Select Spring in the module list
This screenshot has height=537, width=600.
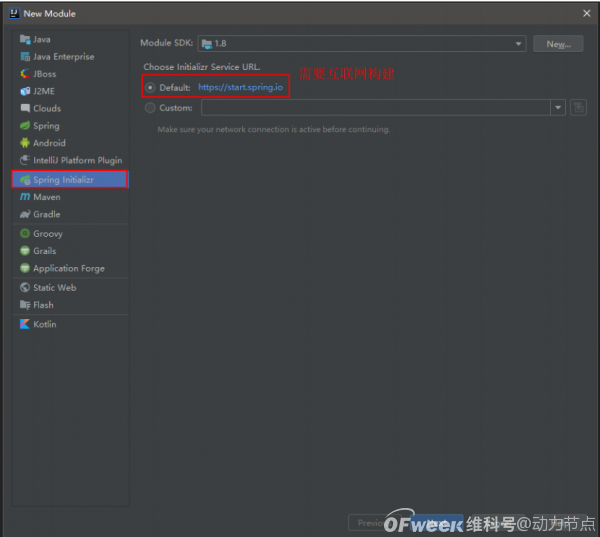click(71, 126)
